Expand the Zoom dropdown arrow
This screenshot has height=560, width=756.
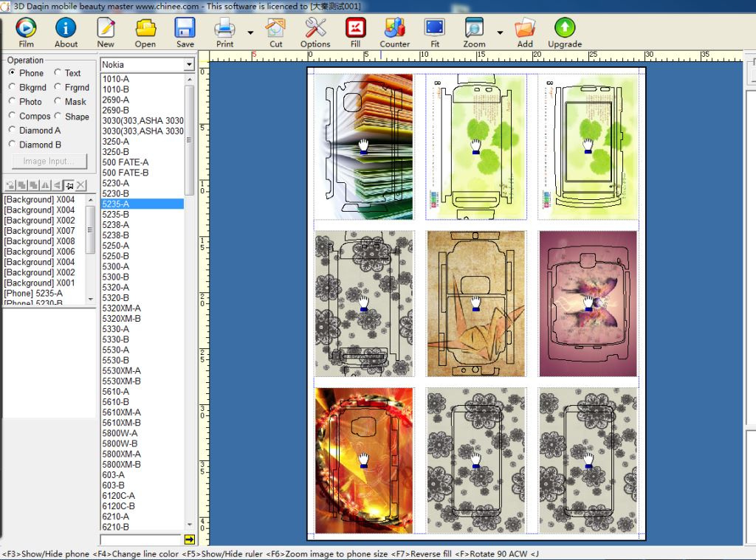click(x=500, y=32)
